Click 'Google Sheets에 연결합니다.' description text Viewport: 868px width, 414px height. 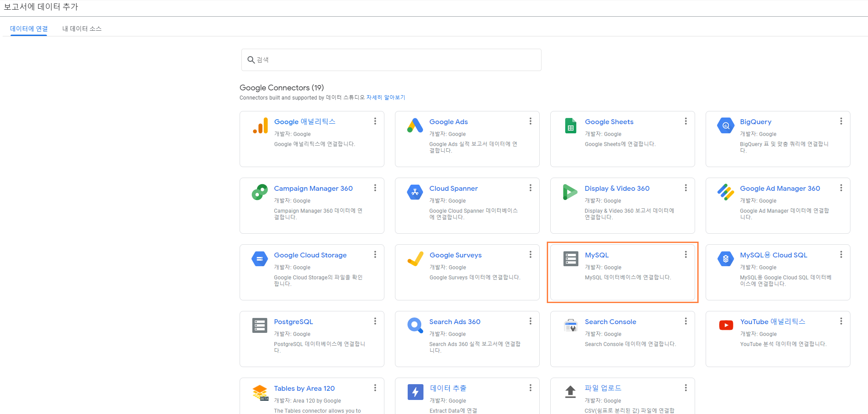point(620,144)
